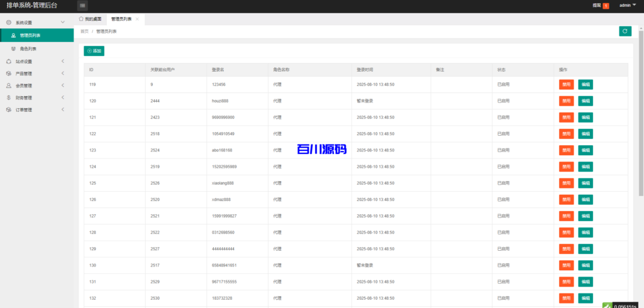Click the 财务管理 dollar icon
Image resolution: width=644 pixels, height=308 pixels.
click(x=8, y=97)
